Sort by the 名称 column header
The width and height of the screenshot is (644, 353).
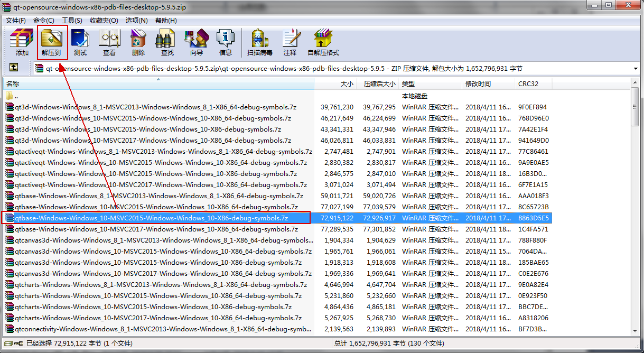click(x=159, y=84)
